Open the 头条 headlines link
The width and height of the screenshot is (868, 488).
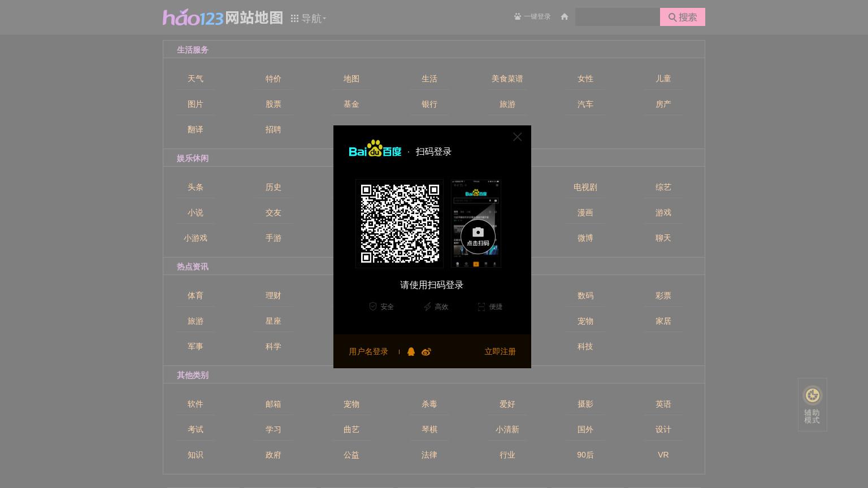coord(196,188)
